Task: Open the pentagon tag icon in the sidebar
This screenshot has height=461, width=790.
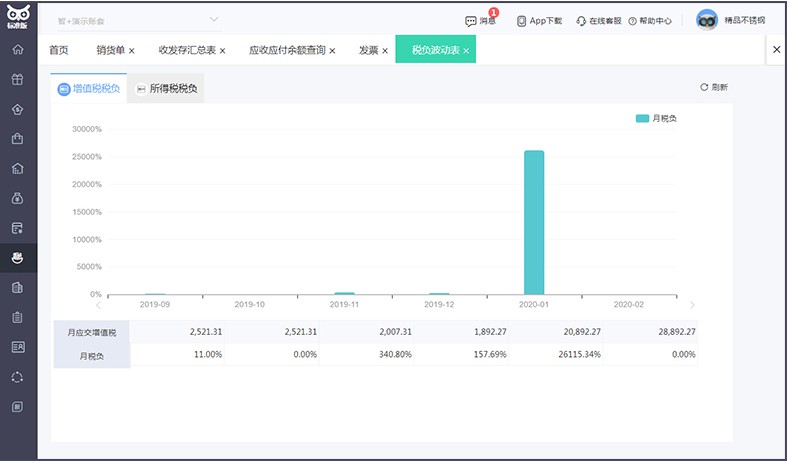Action: coord(18,109)
